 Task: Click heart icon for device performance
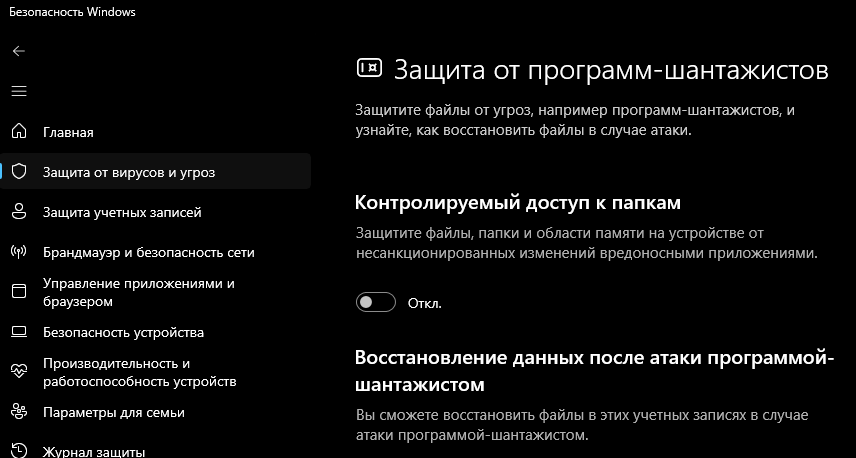click(19, 371)
